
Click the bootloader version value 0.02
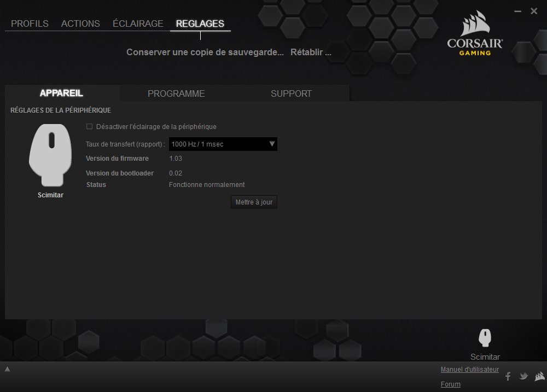tap(176, 173)
